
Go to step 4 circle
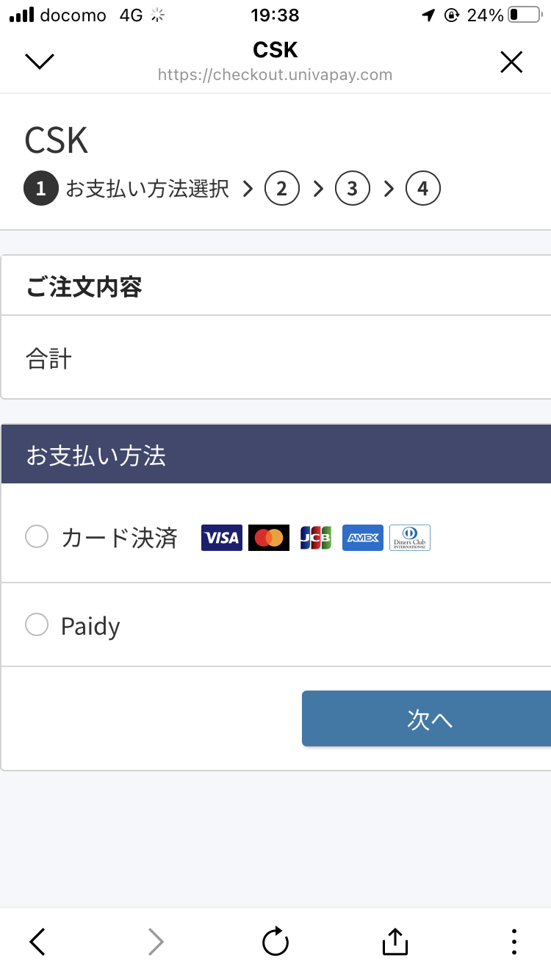[x=423, y=189]
